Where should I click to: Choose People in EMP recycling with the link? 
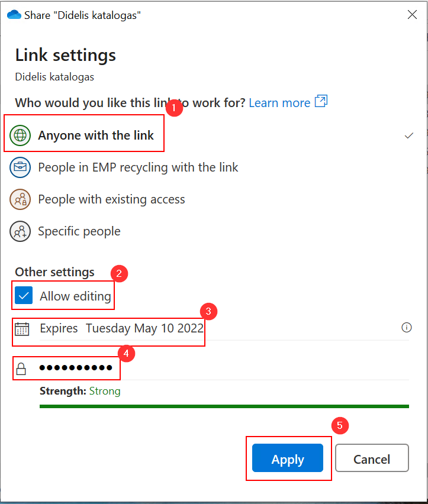(138, 167)
